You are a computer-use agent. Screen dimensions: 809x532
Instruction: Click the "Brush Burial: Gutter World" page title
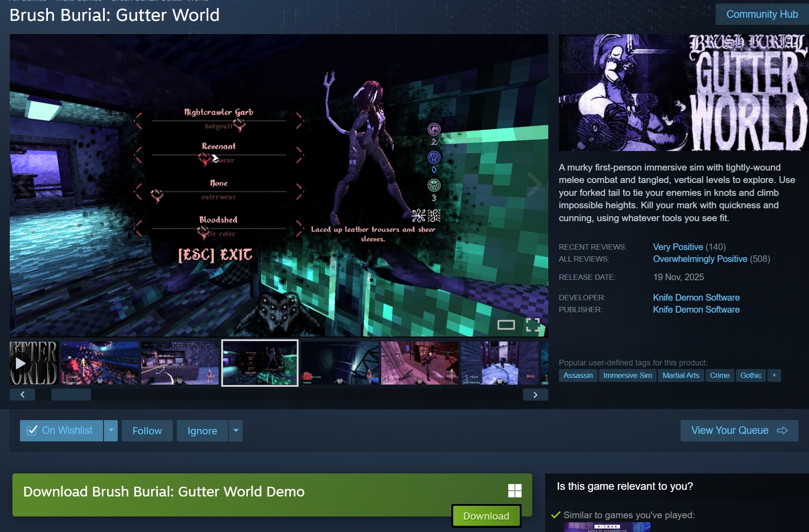pyautogui.click(x=115, y=15)
